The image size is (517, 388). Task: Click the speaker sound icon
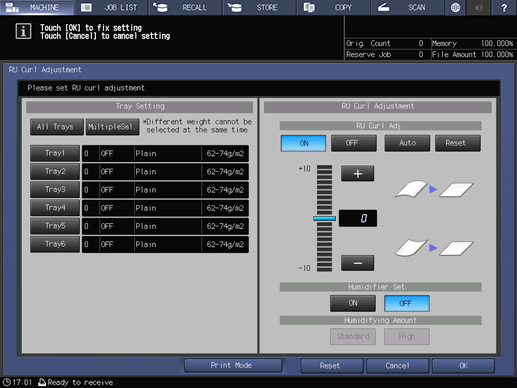click(x=479, y=7)
